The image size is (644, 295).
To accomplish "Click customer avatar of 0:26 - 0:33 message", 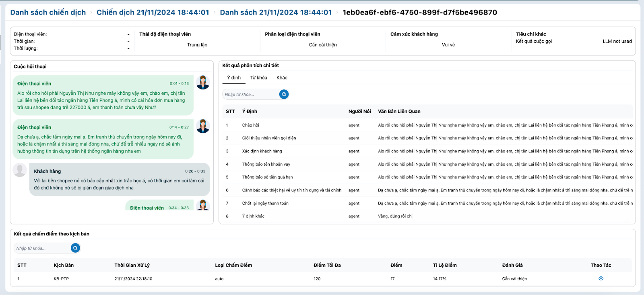I will [20, 170].
